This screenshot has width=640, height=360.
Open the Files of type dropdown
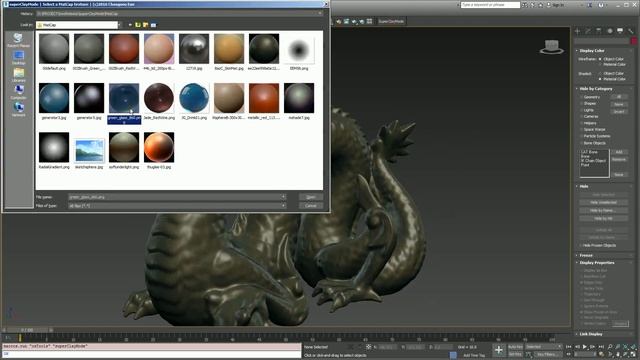(x=283, y=206)
